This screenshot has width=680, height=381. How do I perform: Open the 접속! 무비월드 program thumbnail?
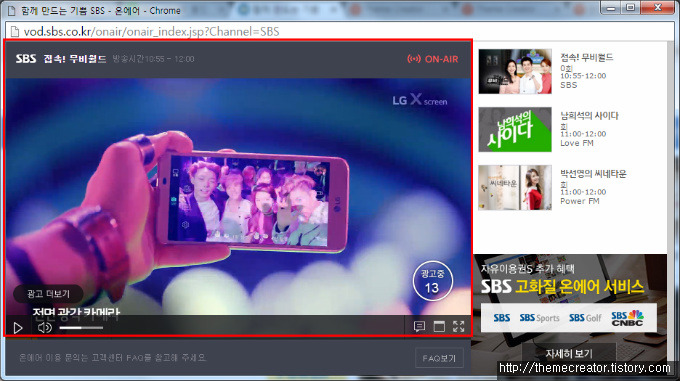tap(515, 71)
